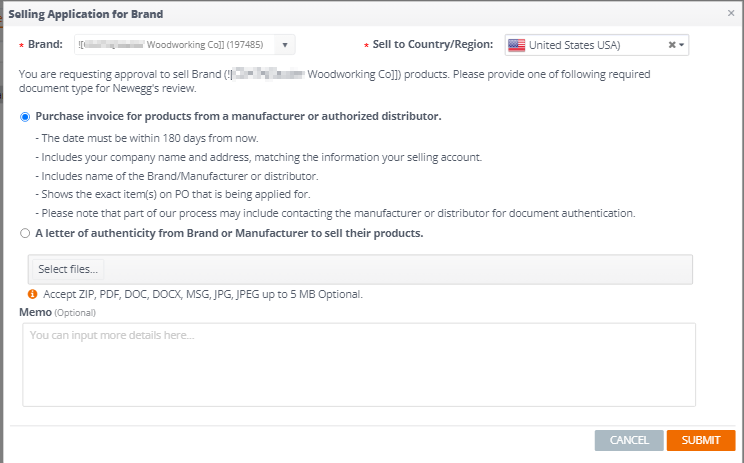This screenshot has width=744, height=463.
Task: Close the Selling Application dialog
Action: [x=731, y=13]
